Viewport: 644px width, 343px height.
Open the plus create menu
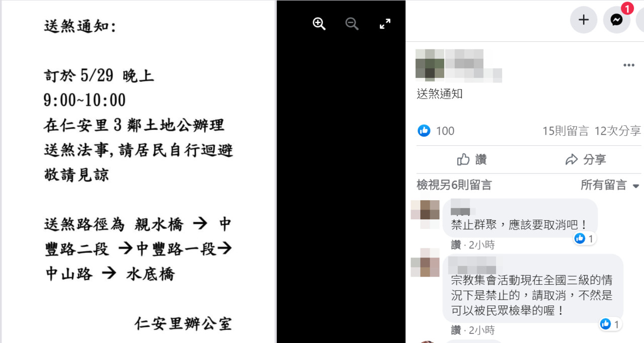coord(584,20)
